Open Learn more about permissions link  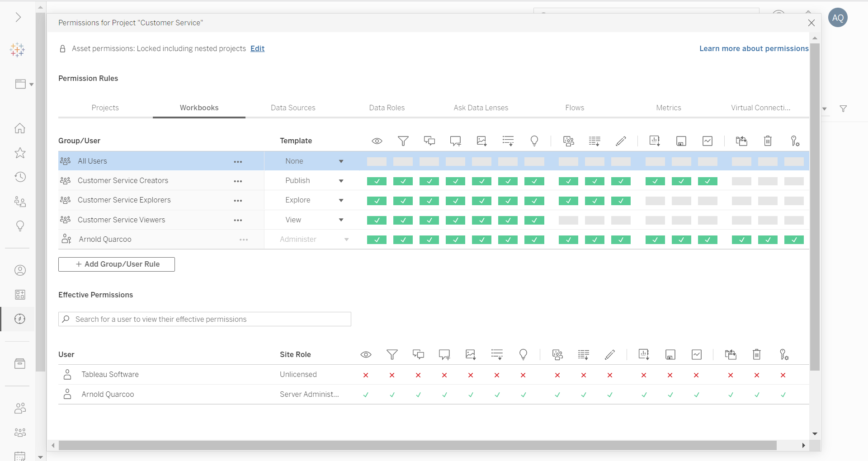(754, 48)
